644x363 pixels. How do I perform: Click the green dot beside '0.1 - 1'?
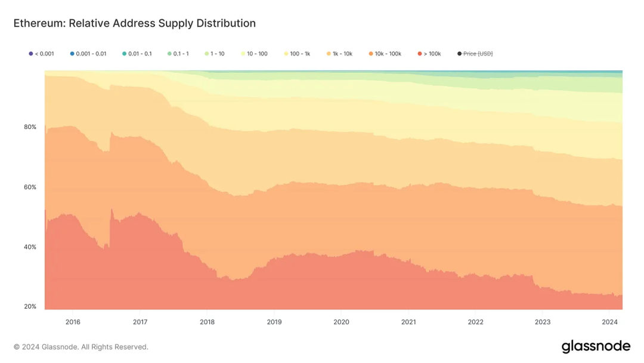tap(169, 54)
